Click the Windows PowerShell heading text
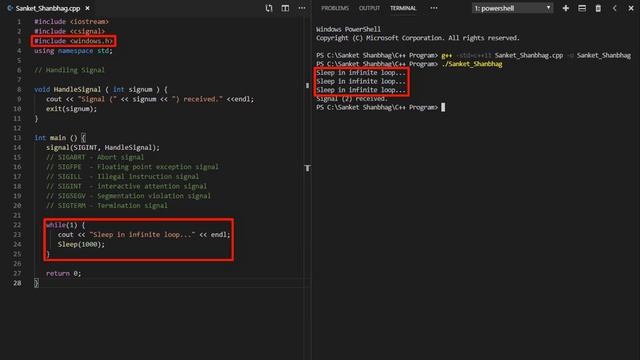The height and width of the screenshot is (360, 640). [x=348, y=29]
